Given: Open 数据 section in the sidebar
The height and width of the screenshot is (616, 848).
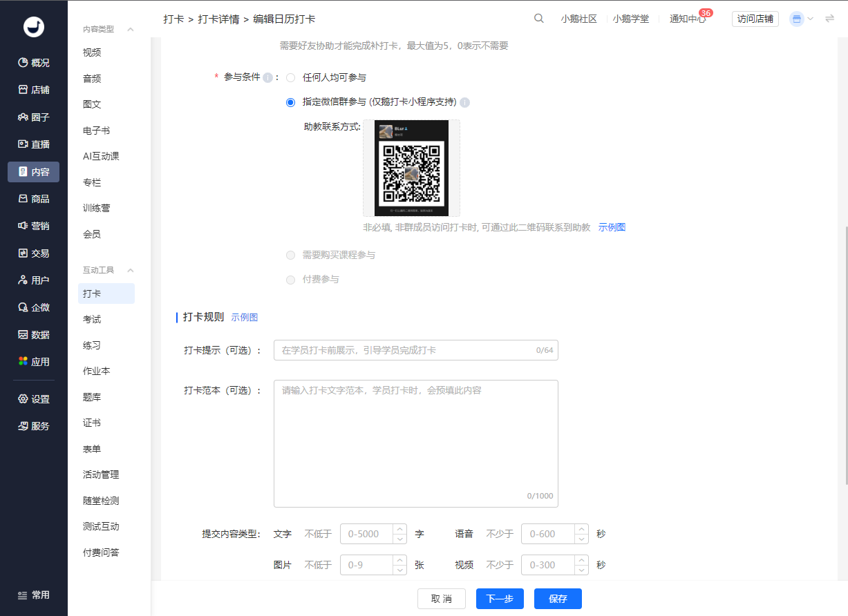Looking at the screenshot, I should (x=34, y=335).
